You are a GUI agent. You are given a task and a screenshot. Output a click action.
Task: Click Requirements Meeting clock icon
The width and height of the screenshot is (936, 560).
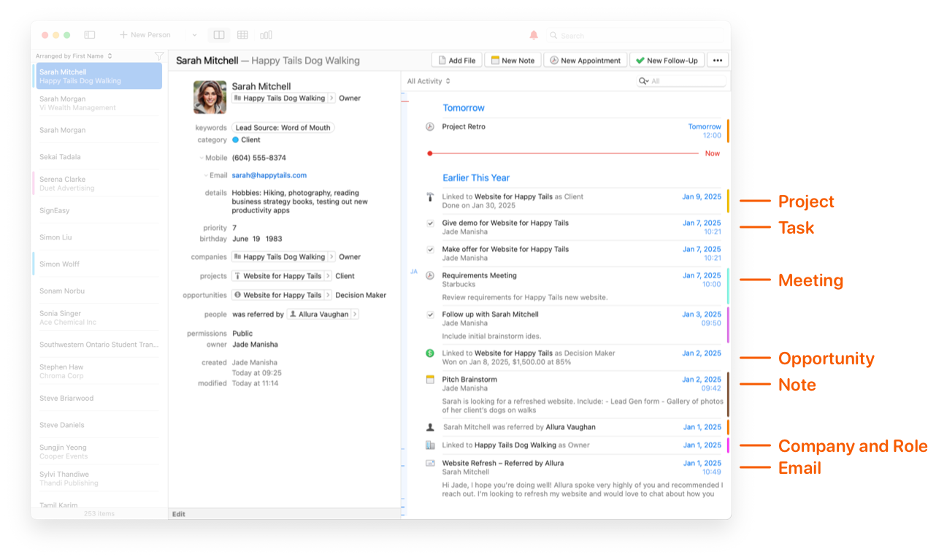430,275
